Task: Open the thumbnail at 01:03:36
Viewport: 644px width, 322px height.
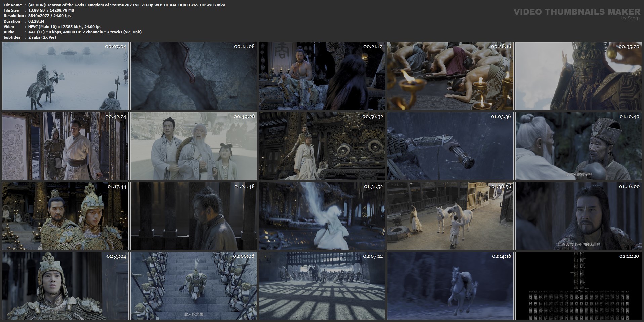Action: pyautogui.click(x=450, y=146)
